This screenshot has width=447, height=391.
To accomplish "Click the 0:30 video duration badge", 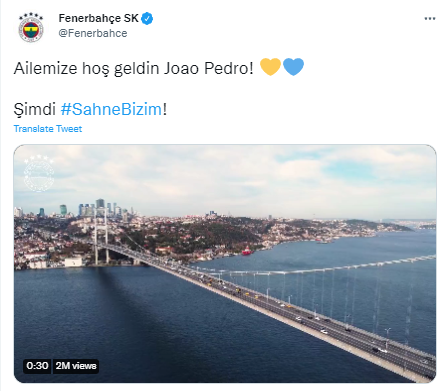I will 37,366.
